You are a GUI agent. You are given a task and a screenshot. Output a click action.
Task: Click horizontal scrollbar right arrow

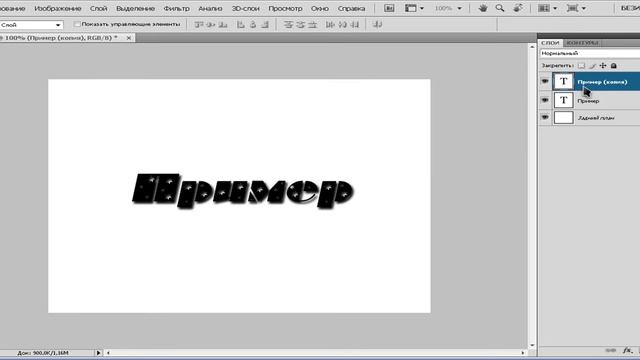(x=523, y=353)
